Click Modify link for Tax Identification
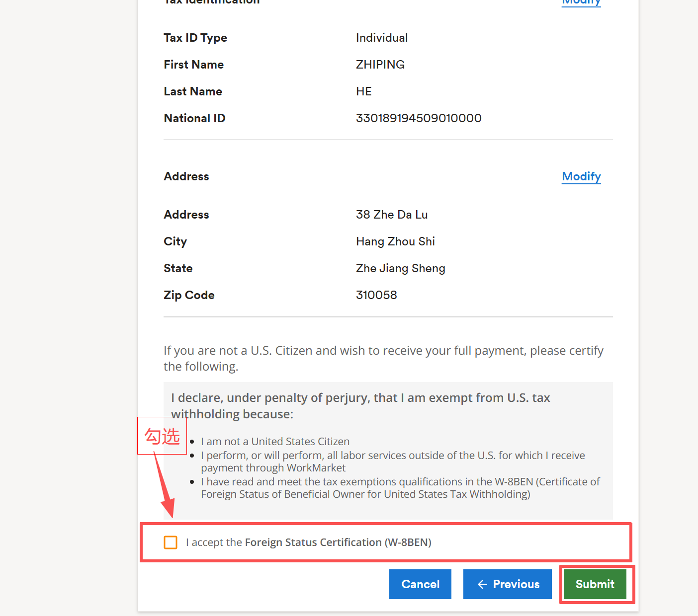Image resolution: width=698 pixels, height=616 pixels. (x=581, y=2)
